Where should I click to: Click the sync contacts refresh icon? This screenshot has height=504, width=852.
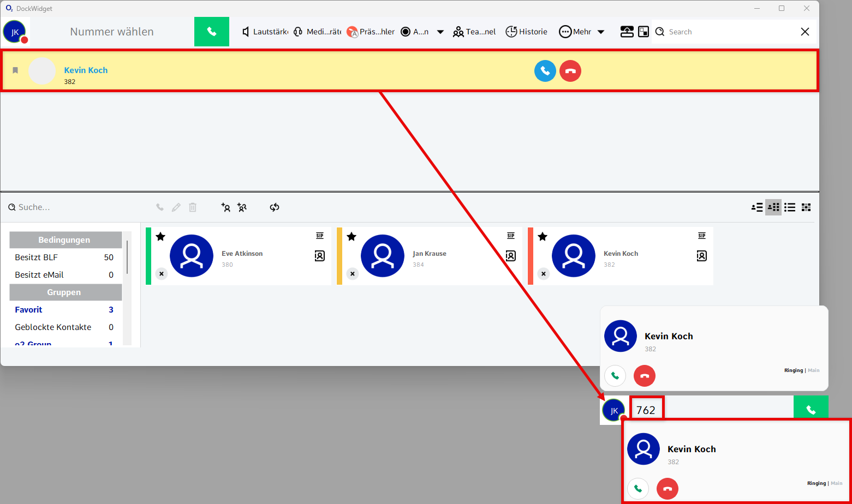pyautogui.click(x=275, y=207)
